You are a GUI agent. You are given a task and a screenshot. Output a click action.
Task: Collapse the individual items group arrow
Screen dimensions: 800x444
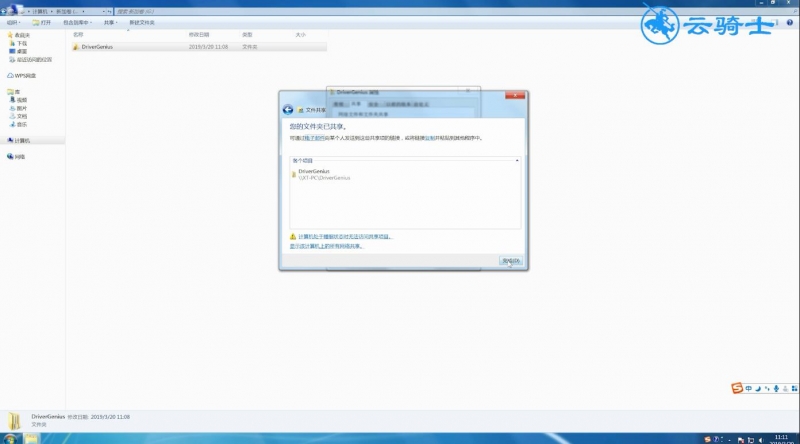coord(517,161)
